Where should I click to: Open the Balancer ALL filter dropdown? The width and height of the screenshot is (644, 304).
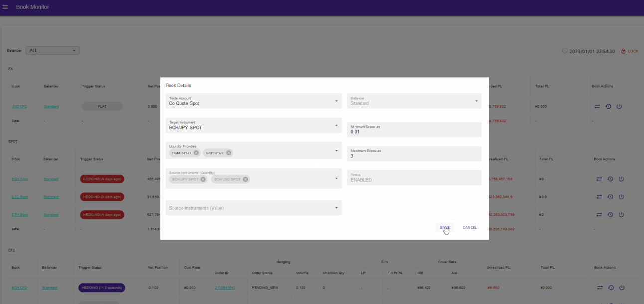click(x=52, y=51)
